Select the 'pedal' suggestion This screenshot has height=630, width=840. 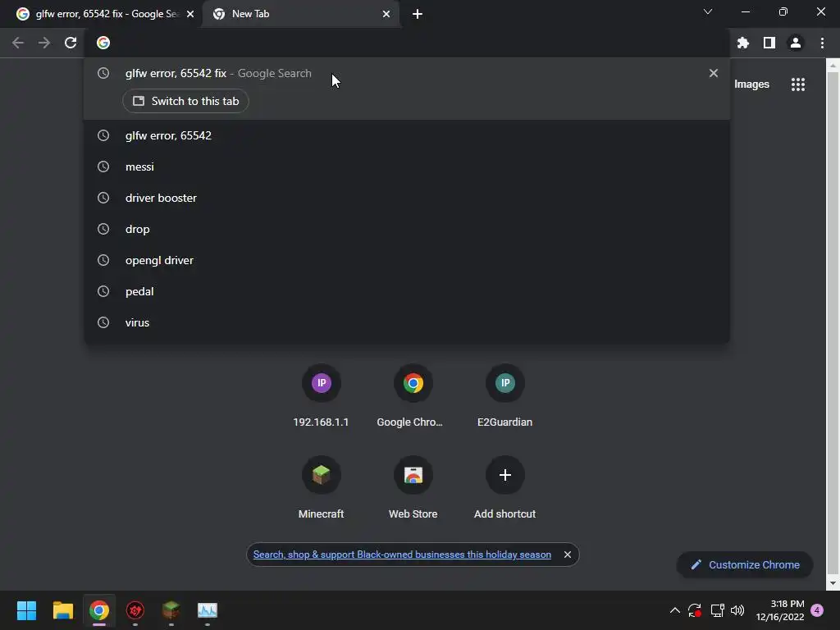(x=407, y=291)
